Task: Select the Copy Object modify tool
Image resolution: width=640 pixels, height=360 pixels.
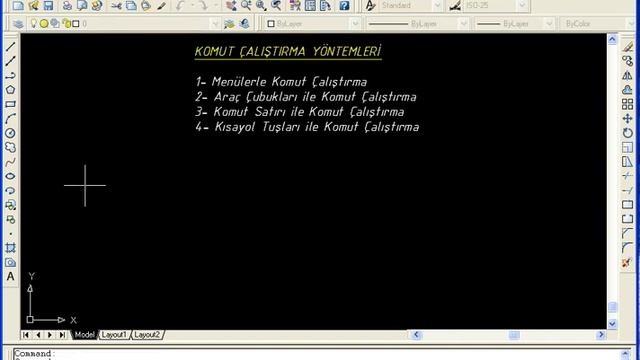Action: click(627, 61)
